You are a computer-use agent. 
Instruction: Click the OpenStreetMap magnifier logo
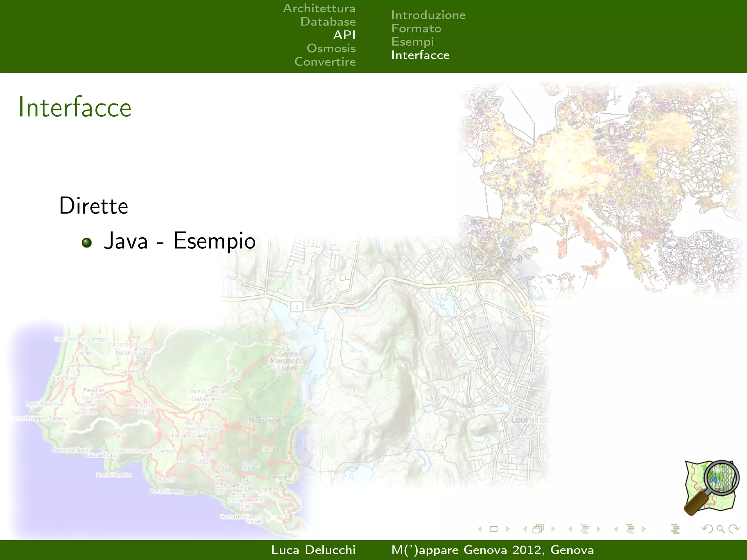[711, 487]
